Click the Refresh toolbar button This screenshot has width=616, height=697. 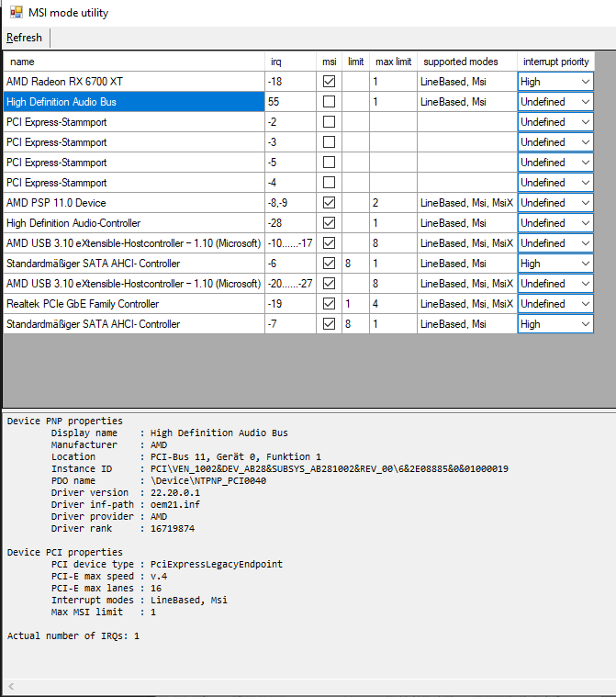[x=24, y=38]
